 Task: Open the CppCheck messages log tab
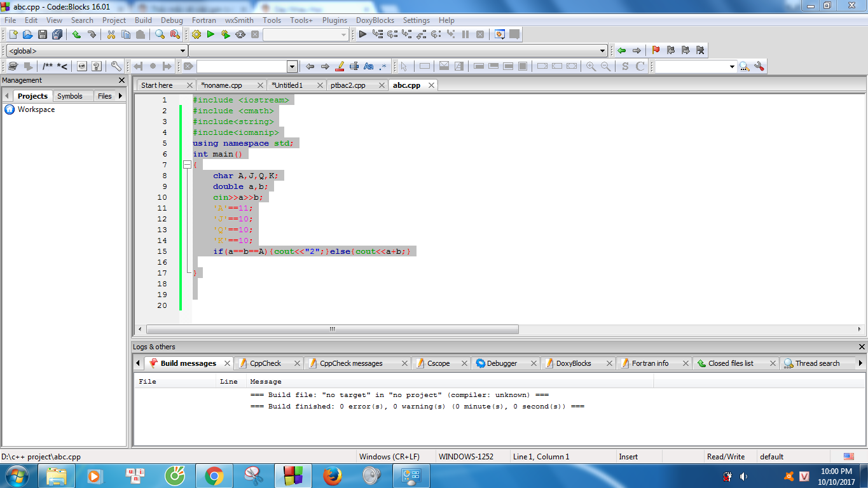tap(351, 363)
